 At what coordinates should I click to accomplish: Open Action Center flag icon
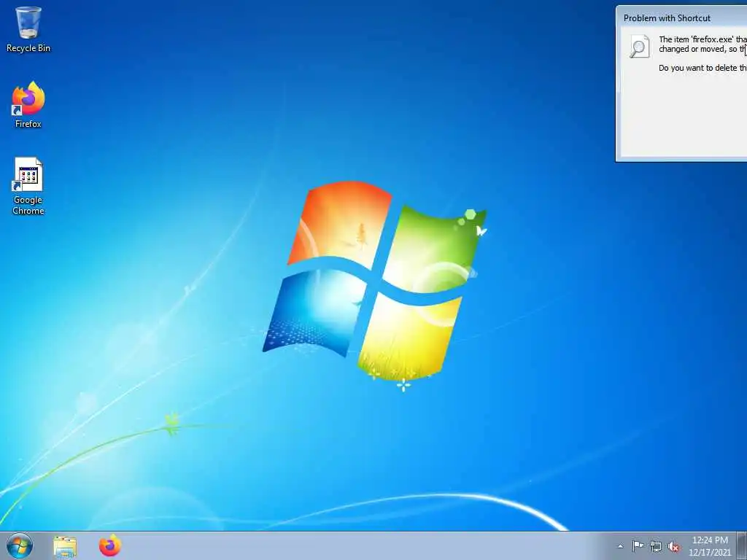(638, 546)
